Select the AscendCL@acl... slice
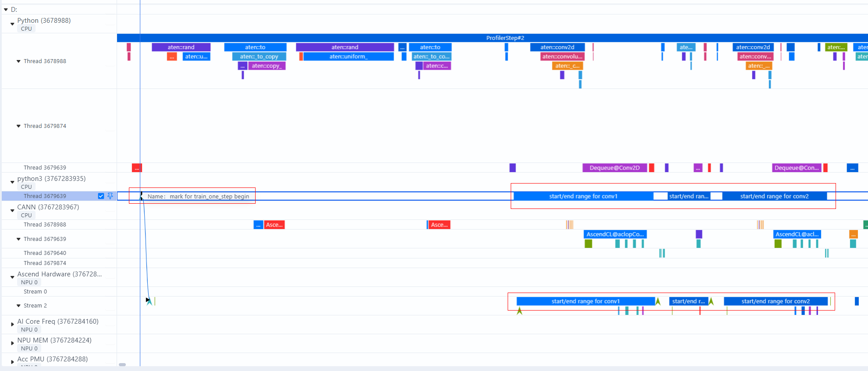868x371 pixels. pyautogui.click(x=797, y=234)
